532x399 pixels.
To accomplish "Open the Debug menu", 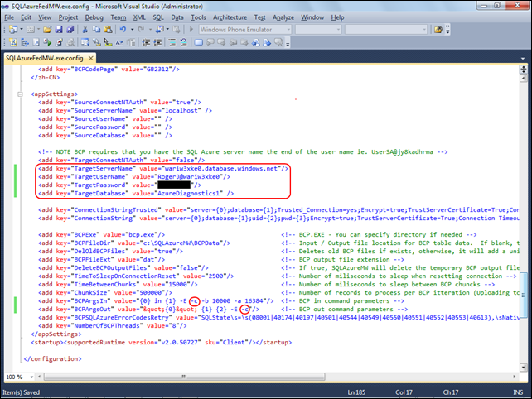I will coord(94,17).
